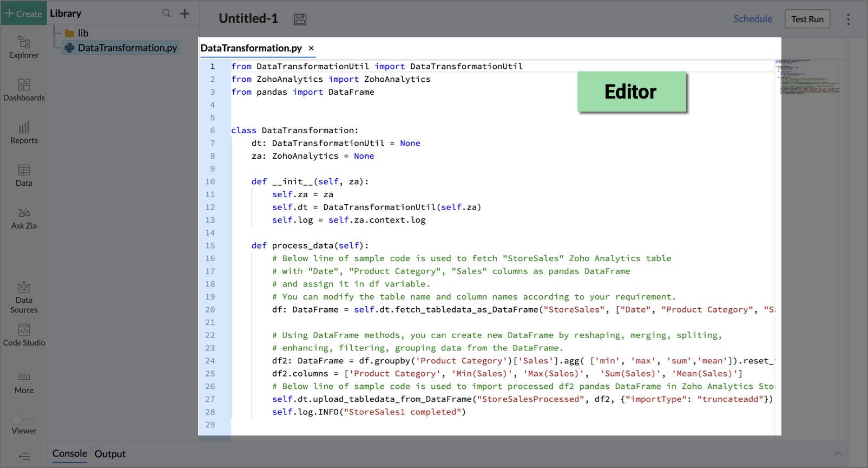Switch to the Console tab

(69, 454)
